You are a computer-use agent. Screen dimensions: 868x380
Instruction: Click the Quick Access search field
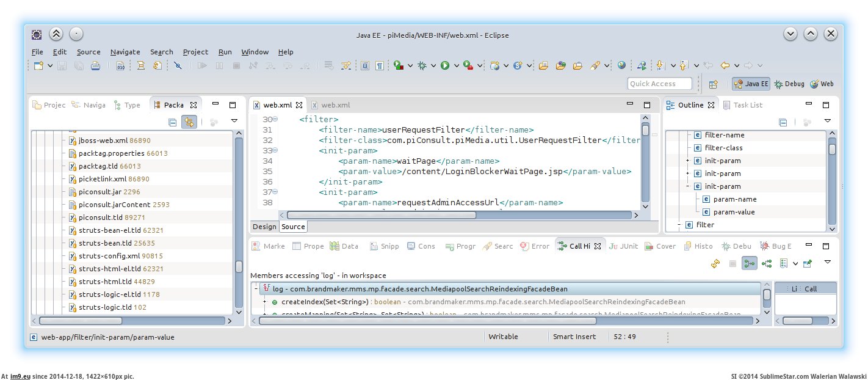(659, 84)
